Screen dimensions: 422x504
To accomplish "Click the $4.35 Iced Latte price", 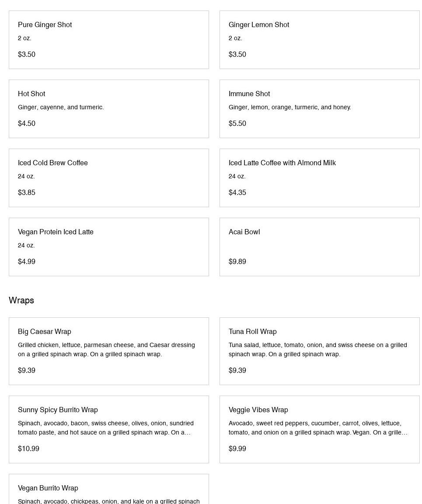I will click(x=237, y=193).
